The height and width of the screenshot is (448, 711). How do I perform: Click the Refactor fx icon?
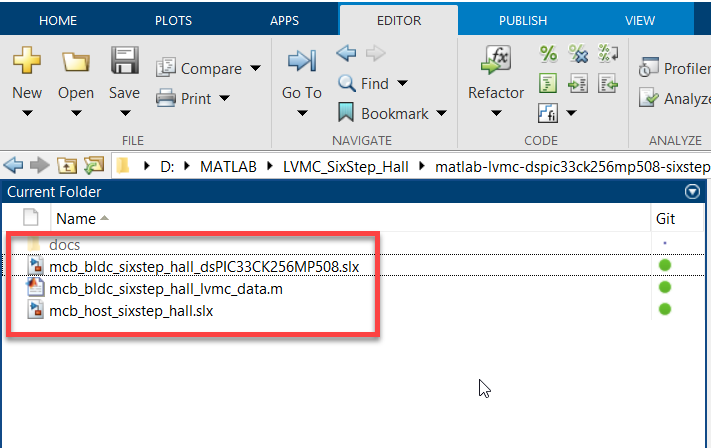[x=496, y=60]
